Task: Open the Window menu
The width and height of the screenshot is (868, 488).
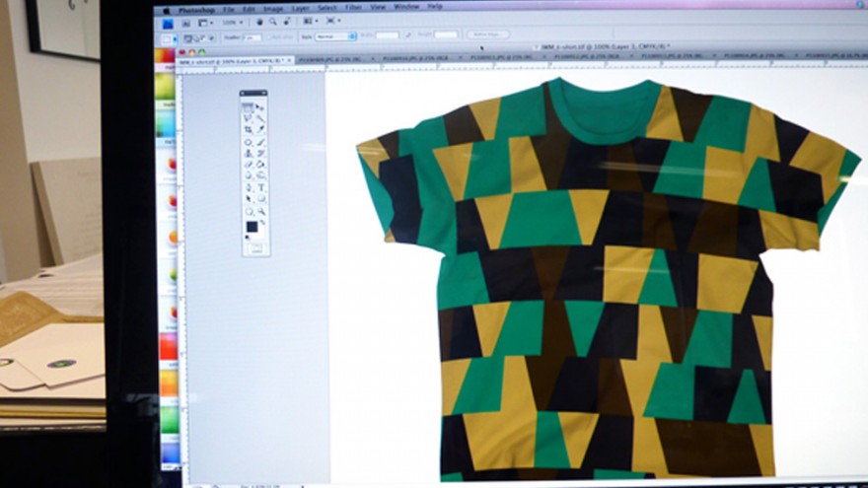Action: pos(406,7)
